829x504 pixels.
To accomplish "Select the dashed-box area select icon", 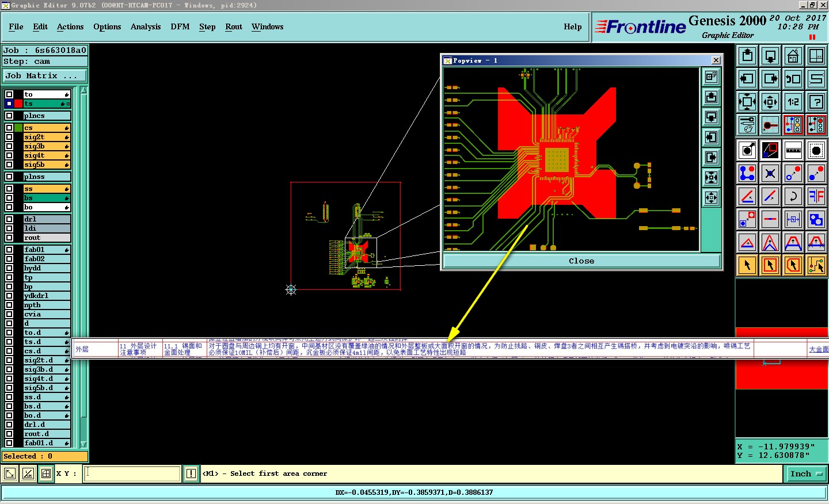I will click(816, 150).
